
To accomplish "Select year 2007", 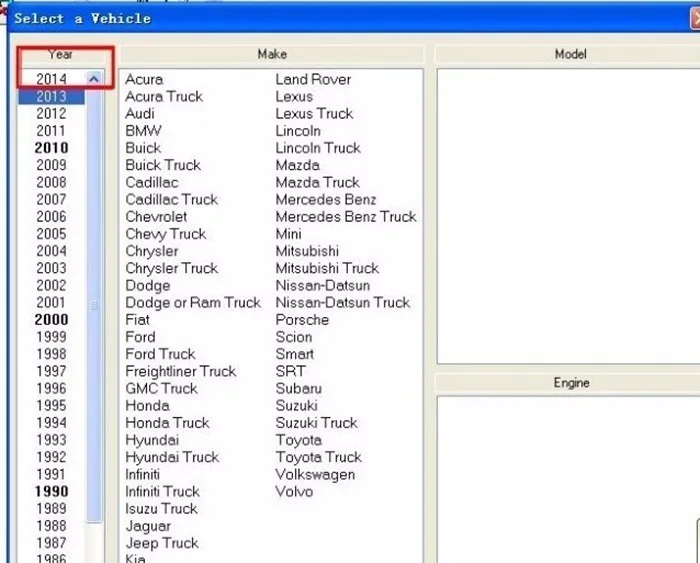I will (x=51, y=199).
